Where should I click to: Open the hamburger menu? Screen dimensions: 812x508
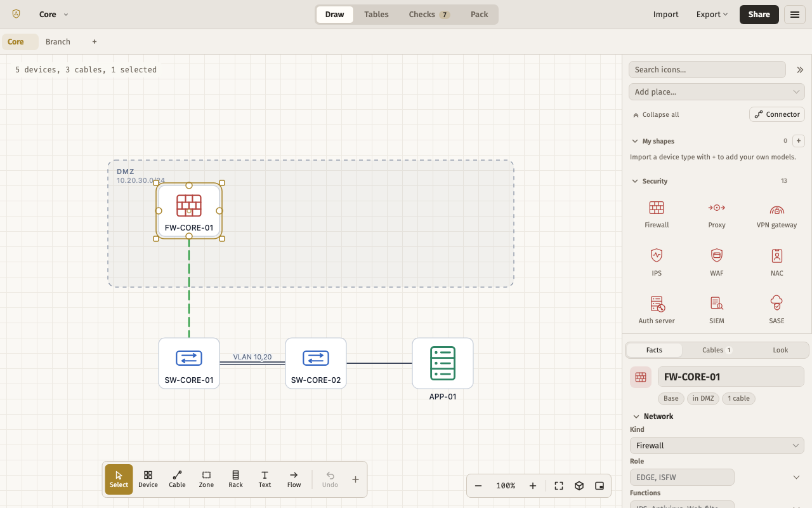(795, 14)
